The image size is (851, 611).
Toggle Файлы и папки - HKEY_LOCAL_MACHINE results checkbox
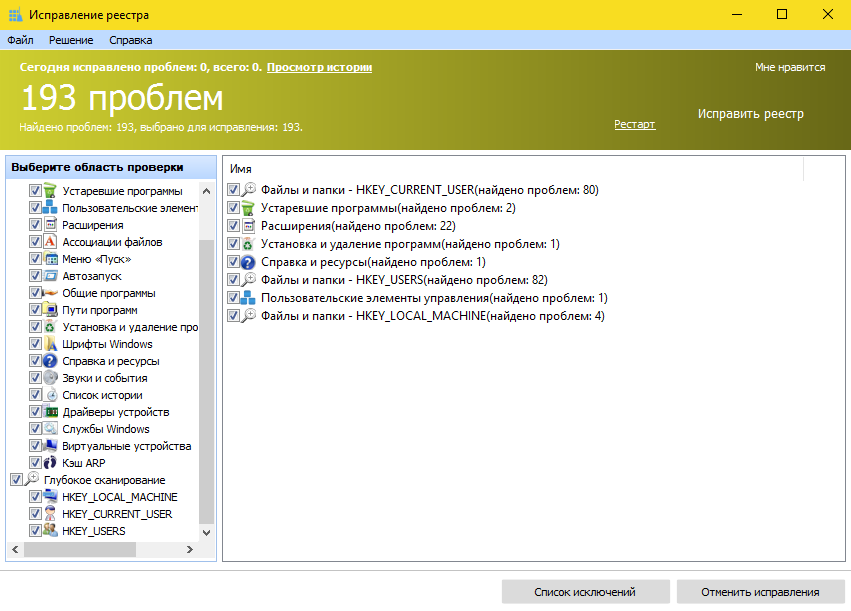pyautogui.click(x=233, y=316)
